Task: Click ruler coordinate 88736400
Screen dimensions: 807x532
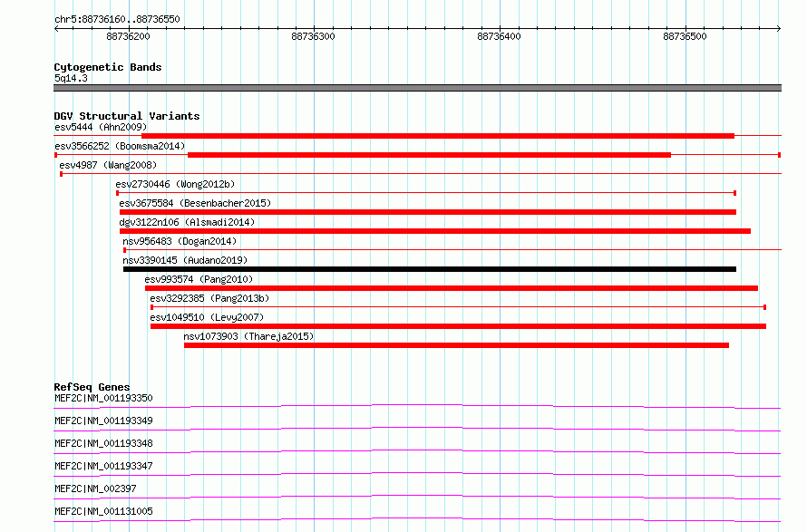Action: pos(499,36)
